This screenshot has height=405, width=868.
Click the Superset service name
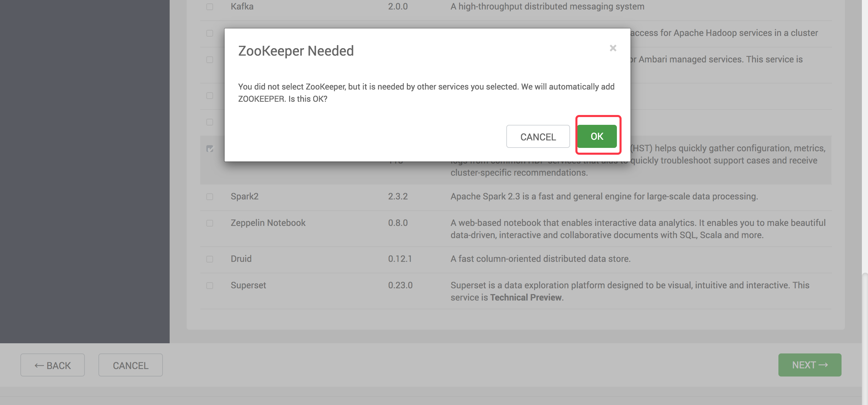(248, 285)
